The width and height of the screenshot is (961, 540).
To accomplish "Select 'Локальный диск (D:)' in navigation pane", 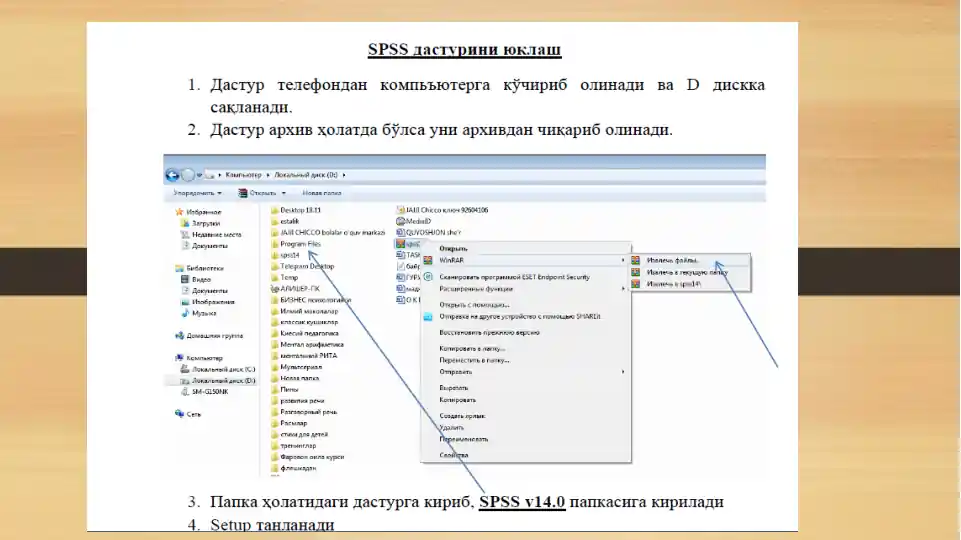I will pyautogui.click(x=223, y=381).
